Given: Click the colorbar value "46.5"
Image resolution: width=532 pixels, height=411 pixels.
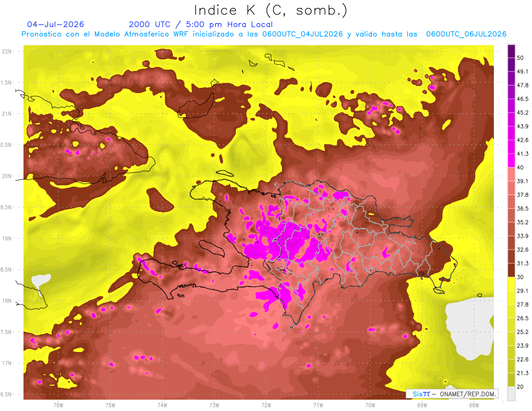Looking at the screenshot, I should click(523, 99).
